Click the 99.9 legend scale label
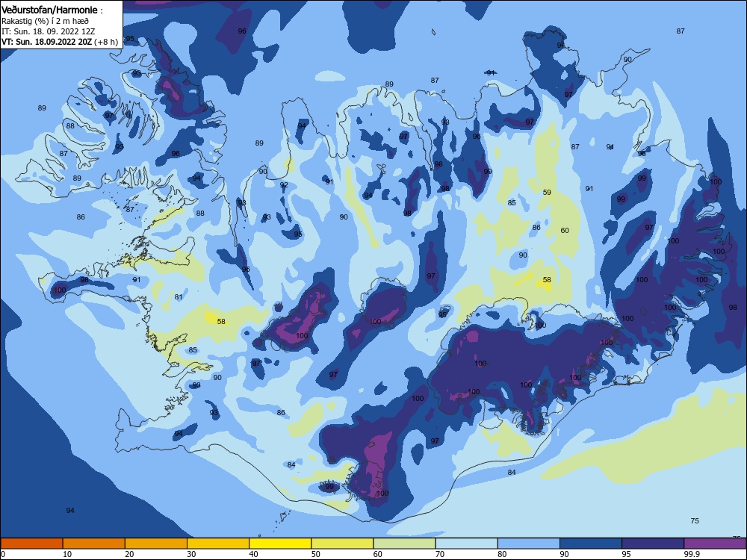The width and height of the screenshot is (747, 560). pos(692,554)
